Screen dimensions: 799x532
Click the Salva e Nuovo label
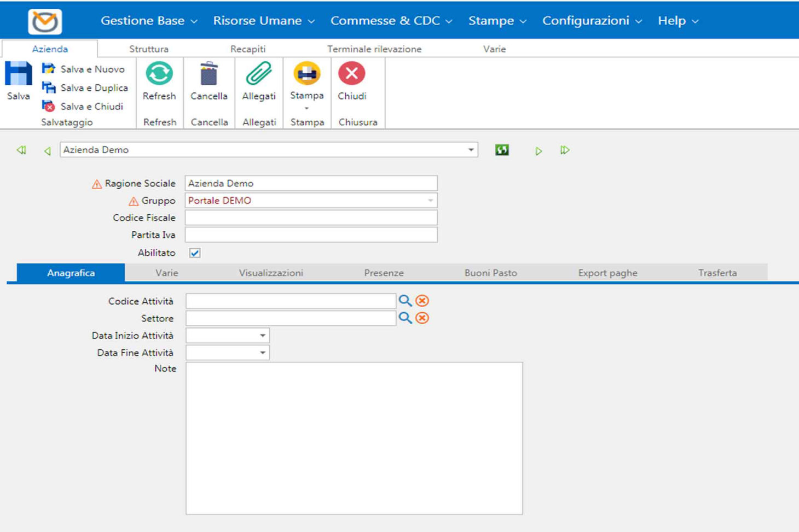[x=92, y=69]
